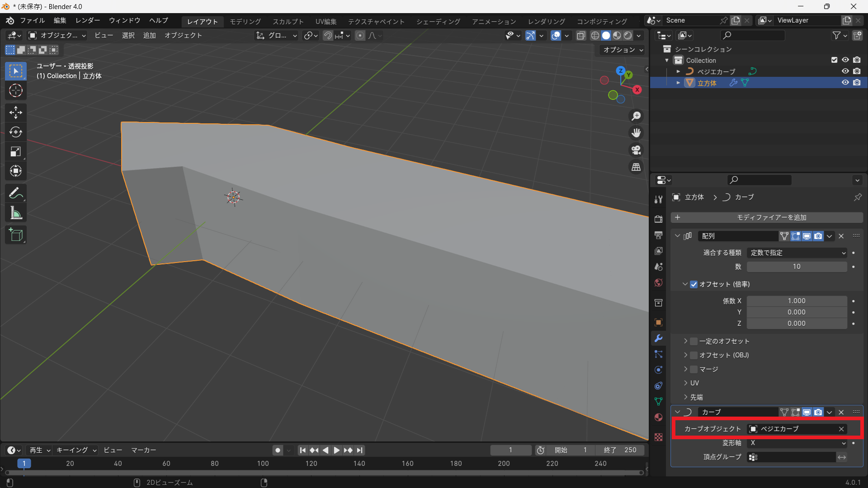This screenshot has height=488, width=868.
Task: Hide ベジエカーブ in viewport via eye icon
Action: pos(845,71)
